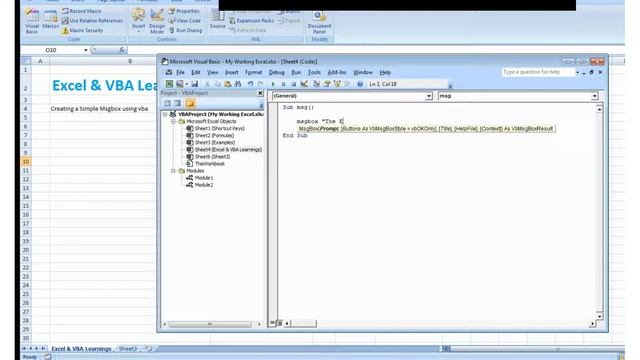
Task: Open the Name Box dropdown arrow
Action: click(x=86, y=50)
